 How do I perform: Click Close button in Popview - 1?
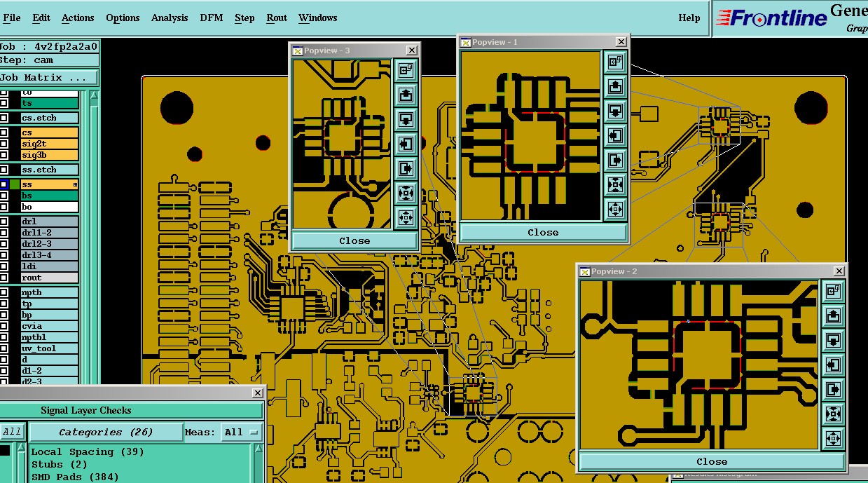pyautogui.click(x=544, y=232)
